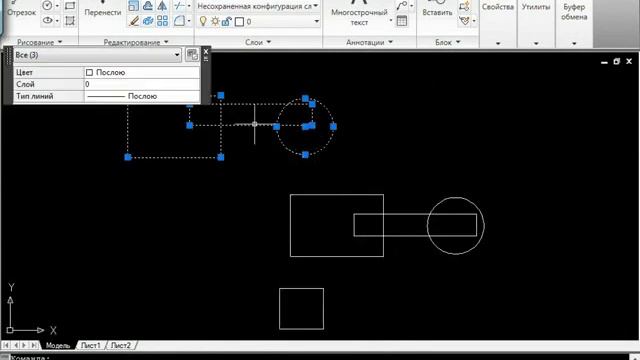
Task: Open Circle tool options arrow
Action: (57, 6)
